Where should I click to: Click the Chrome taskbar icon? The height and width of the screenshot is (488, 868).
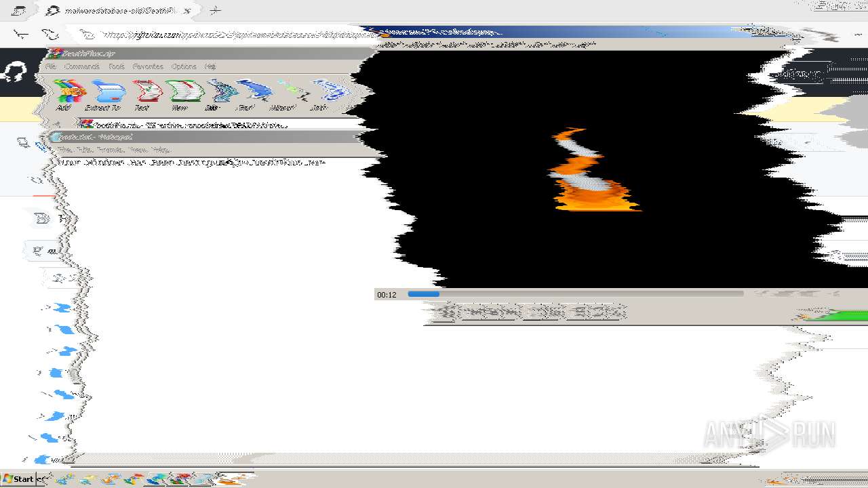[134, 479]
